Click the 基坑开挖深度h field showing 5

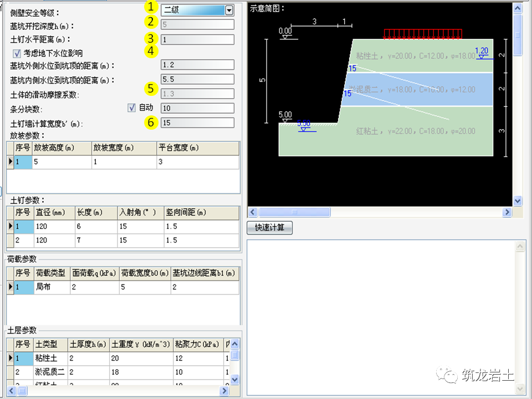point(197,24)
